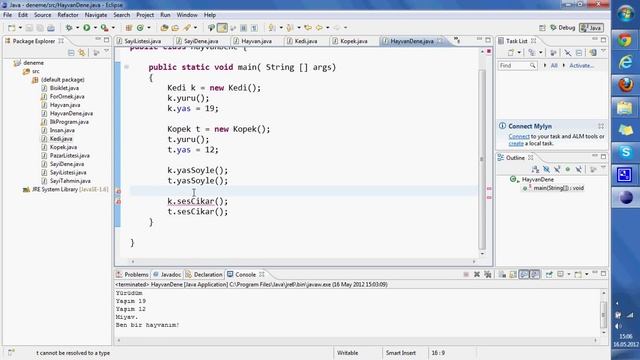640x360 pixels.
Task: Click the Sort icon in Outline toolbar
Action: coord(536,169)
